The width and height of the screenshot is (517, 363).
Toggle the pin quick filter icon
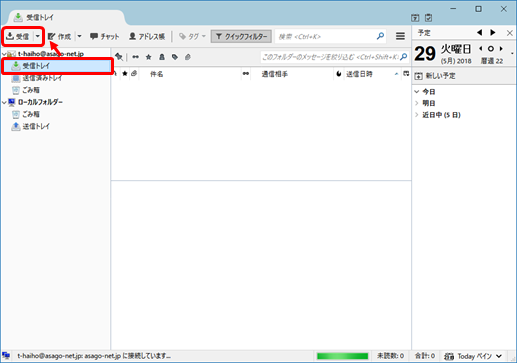coord(119,57)
